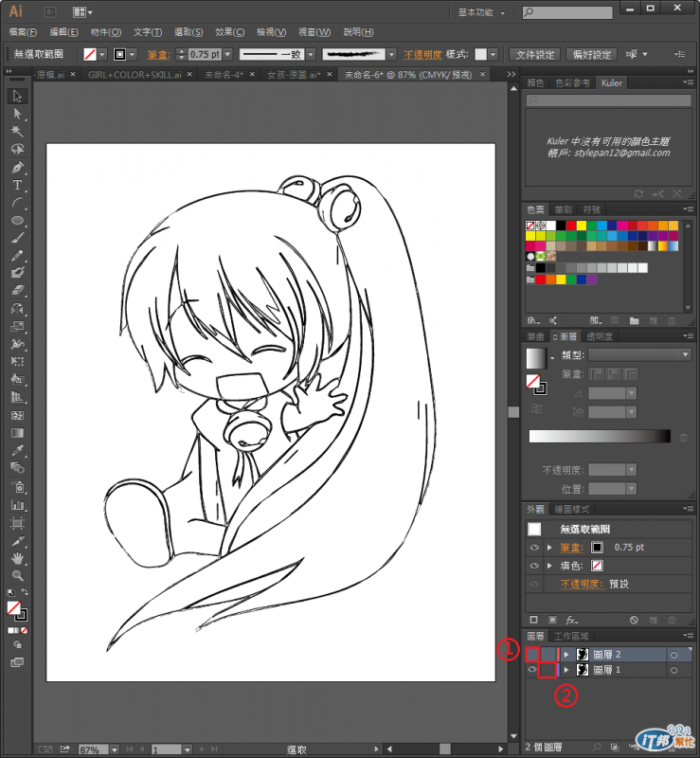Toggle visibility eye of 圖層 1
This screenshot has width=700, height=758.
click(x=532, y=670)
